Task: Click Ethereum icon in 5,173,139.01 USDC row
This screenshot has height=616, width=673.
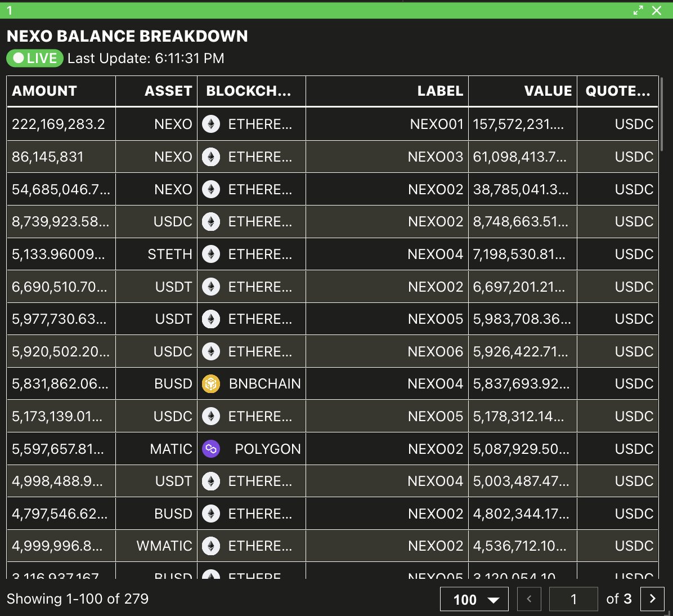Action: coord(211,416)
